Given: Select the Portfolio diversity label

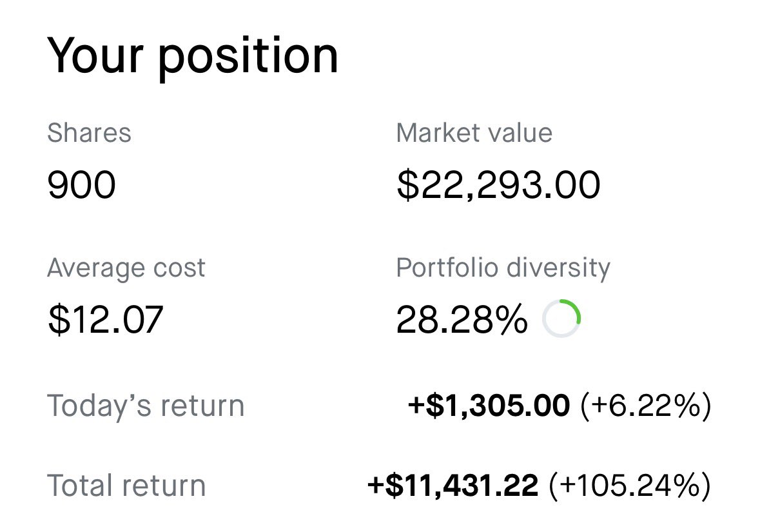Looking at the screenshot, I should coord(503,268).
